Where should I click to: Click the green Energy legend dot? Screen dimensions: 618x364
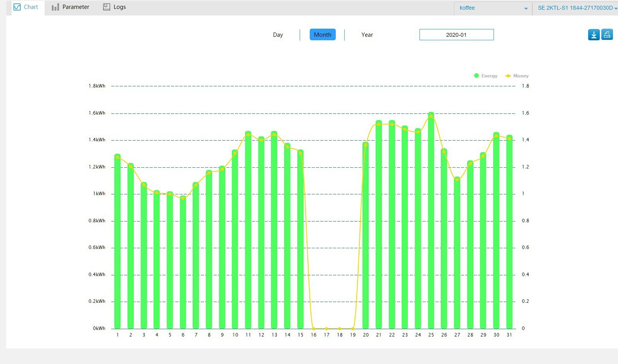click(x=476, y=76)
